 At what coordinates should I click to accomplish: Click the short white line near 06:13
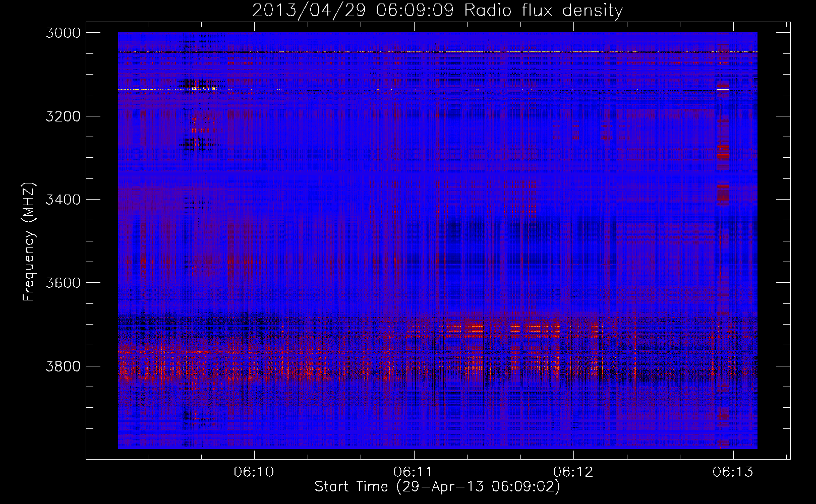pyautogui.click(x=723, y=89)
